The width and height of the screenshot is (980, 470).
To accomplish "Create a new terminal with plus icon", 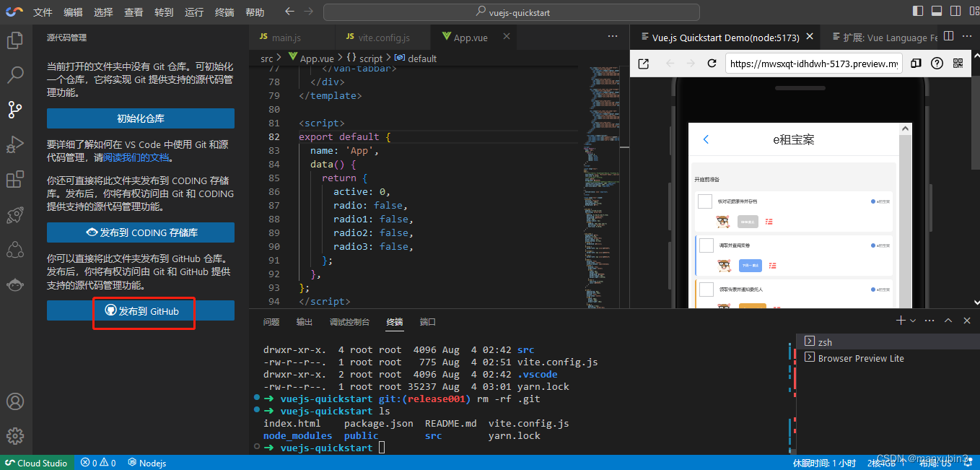I will click(900, 321).
